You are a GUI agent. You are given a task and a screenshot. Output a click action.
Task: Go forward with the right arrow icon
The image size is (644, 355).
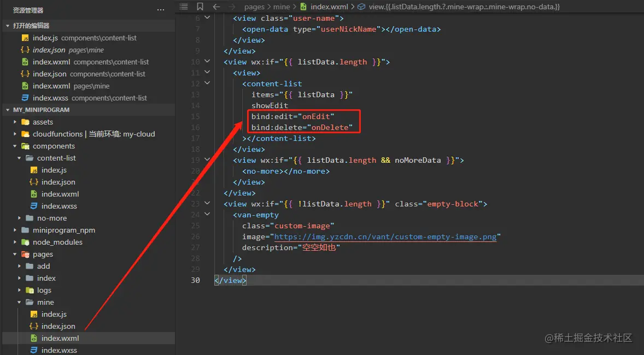[232, 7]
